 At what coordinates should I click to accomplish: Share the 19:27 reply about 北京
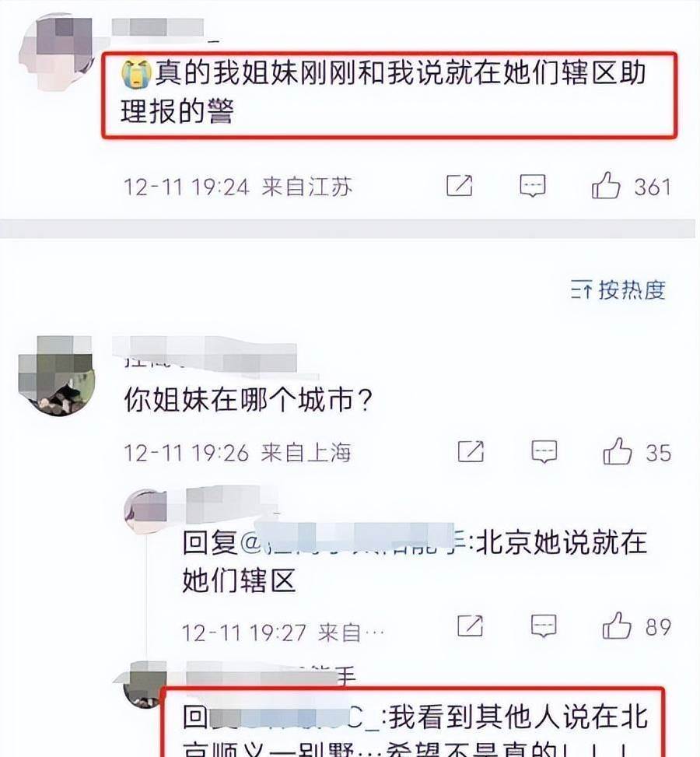pyautogui.click(x=471, y=626)
